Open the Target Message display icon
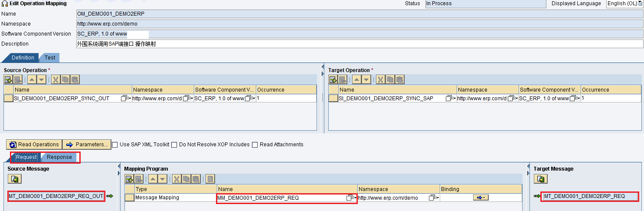The height and width of the screenshot is (211, 644). click(x=540, y=179)
